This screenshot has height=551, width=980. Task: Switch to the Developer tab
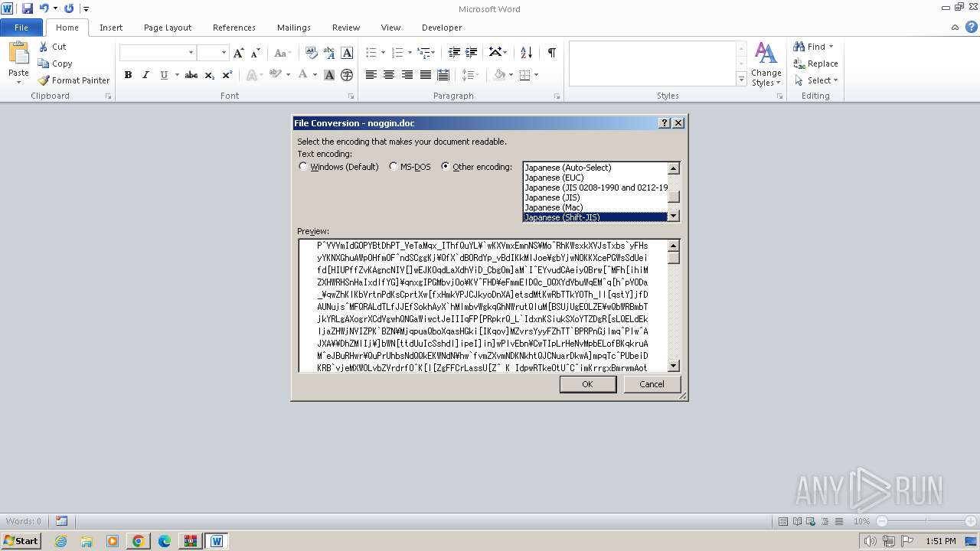(442, 28)
